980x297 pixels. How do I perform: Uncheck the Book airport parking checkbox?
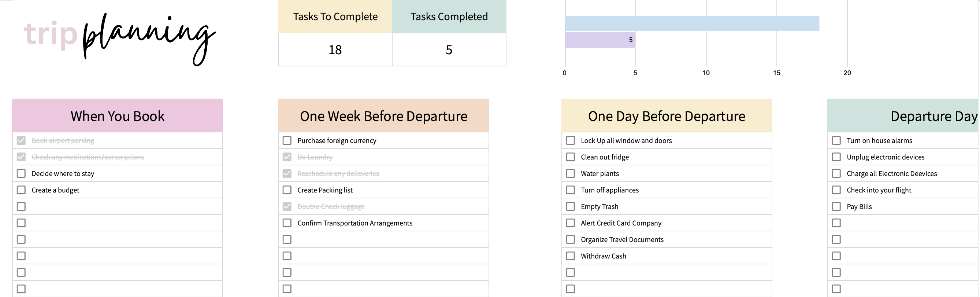[21, 140]
